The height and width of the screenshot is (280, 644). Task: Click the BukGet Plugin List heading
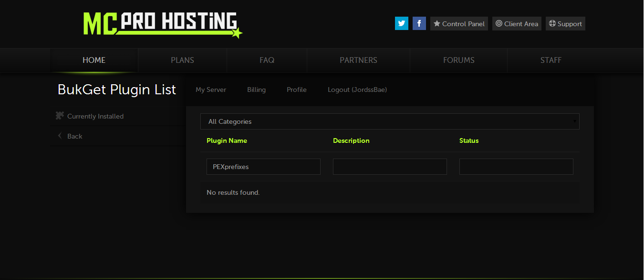[117, 90]
